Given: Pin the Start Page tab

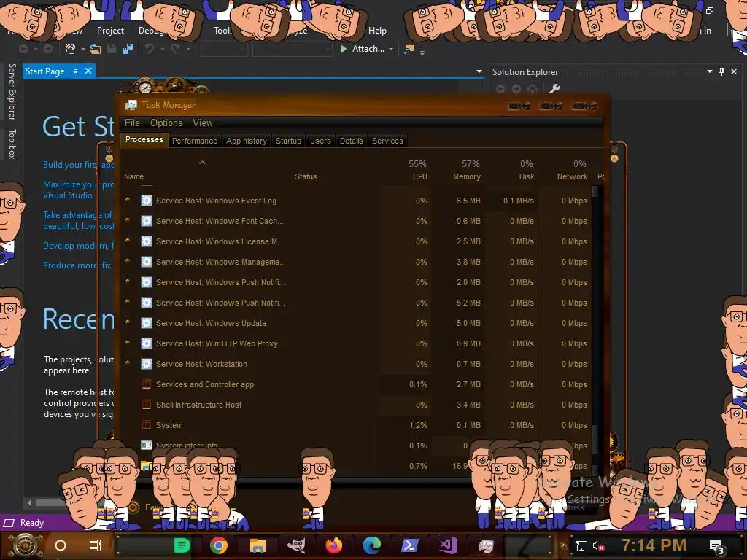Looking at the screenshot, I should tap(75, 71).
